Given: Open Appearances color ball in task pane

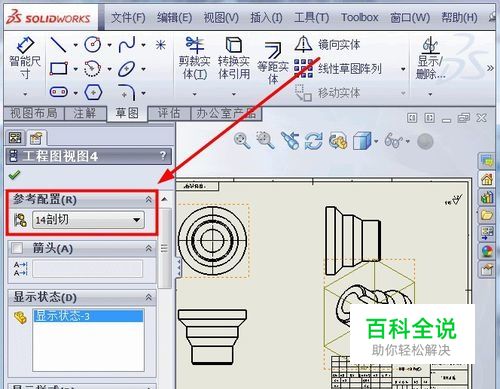Looking at the screenshot, I should pos(486,251).
